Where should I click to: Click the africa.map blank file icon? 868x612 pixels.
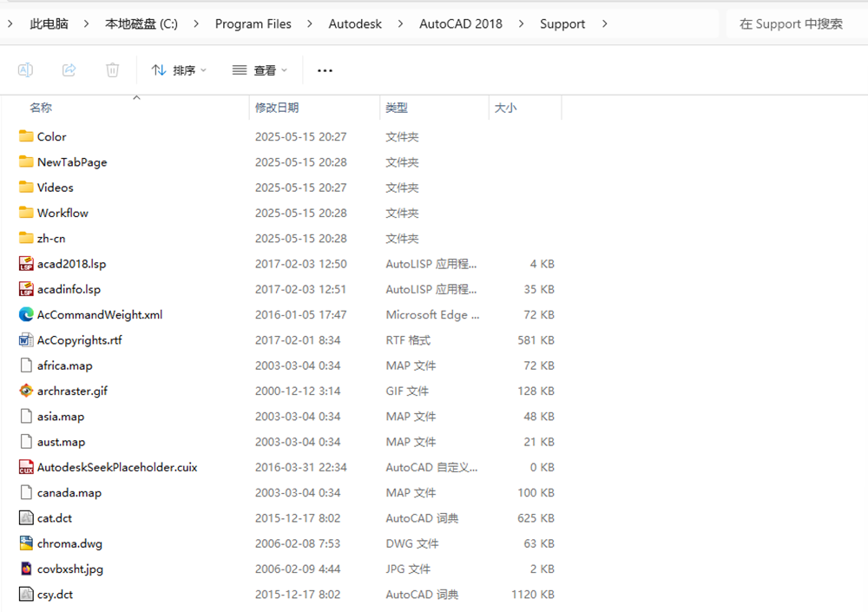[x=26, y=365]
